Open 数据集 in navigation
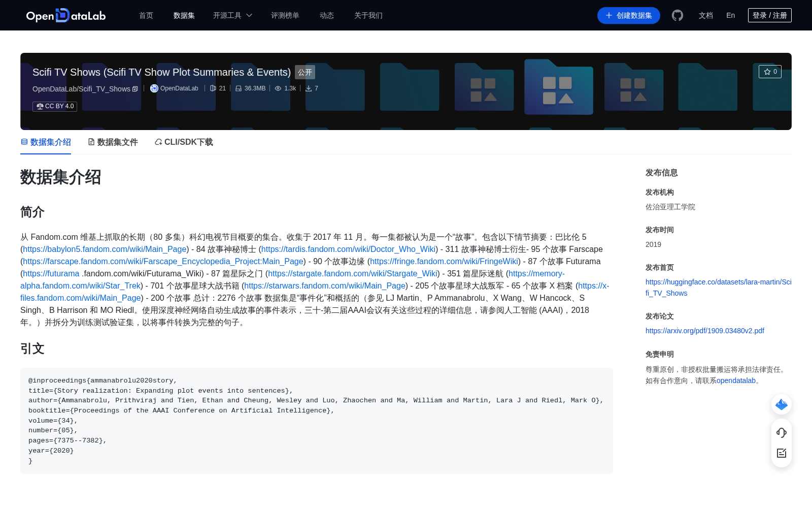The width and height of the screenshot is (812, 508). 184,15
